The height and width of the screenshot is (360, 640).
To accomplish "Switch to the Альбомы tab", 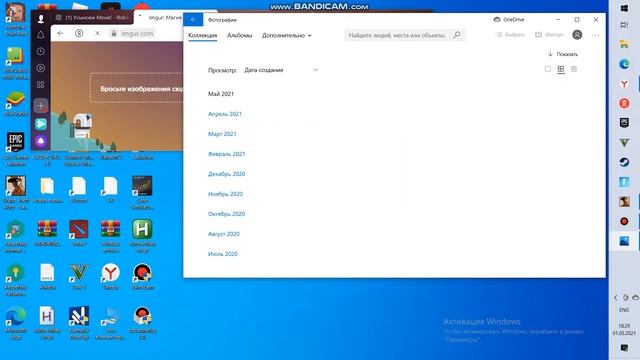I will [239, 36].
